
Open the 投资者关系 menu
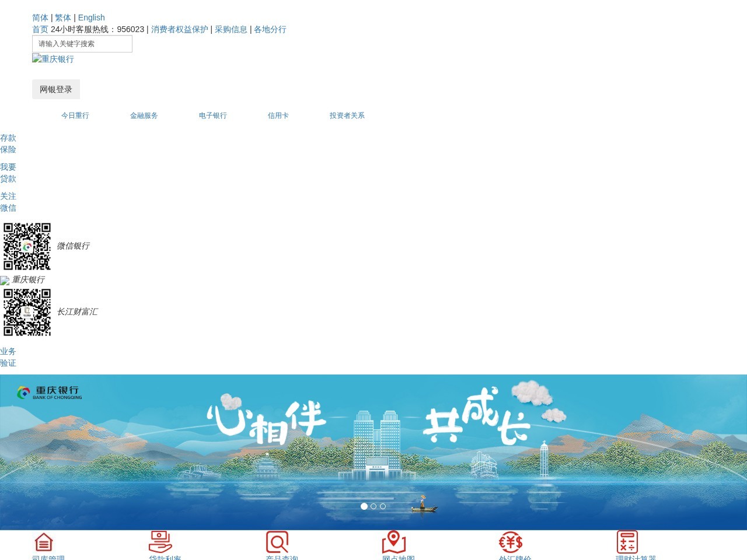[x=347, y=116]
